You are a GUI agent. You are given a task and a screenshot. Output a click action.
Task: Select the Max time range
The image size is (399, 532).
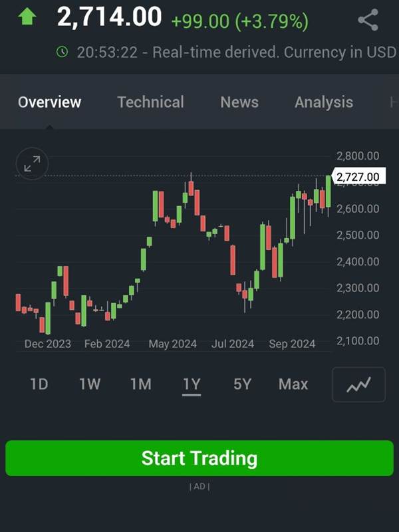pos(293,384)
